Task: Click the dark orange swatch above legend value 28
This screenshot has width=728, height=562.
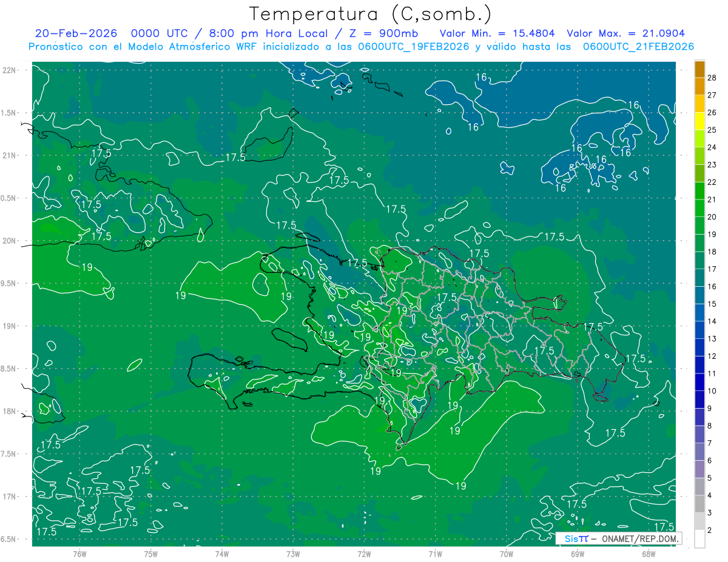Action: (699, 69)
